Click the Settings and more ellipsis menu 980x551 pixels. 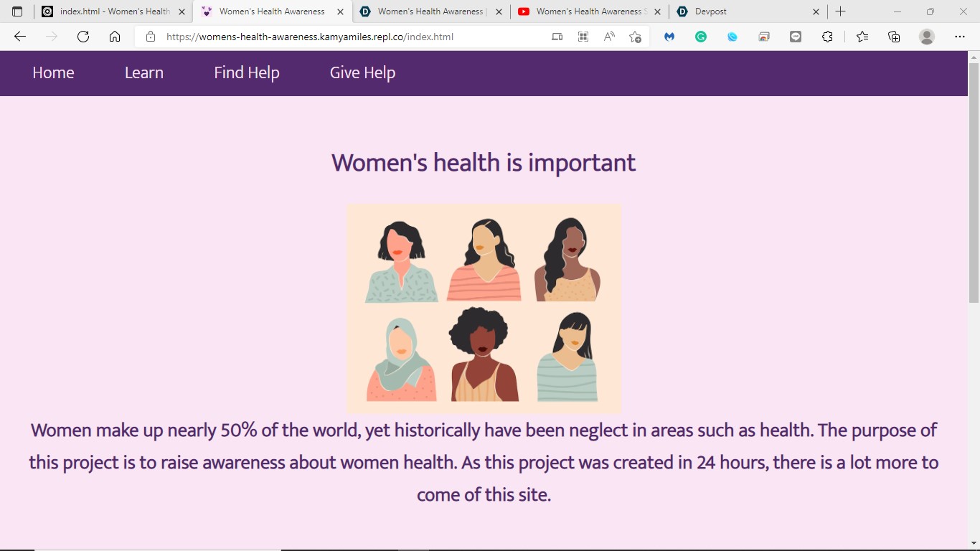coord(959,36)
